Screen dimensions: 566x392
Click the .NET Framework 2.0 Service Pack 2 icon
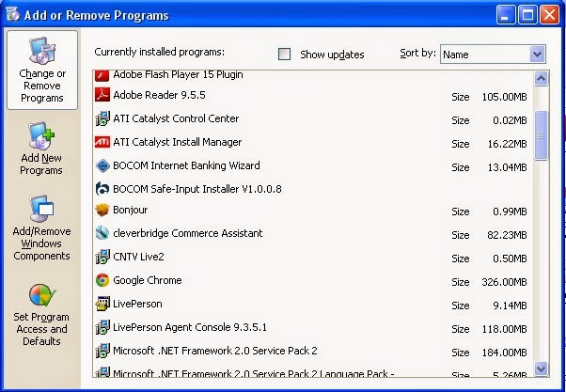click(x=102, y=351)
